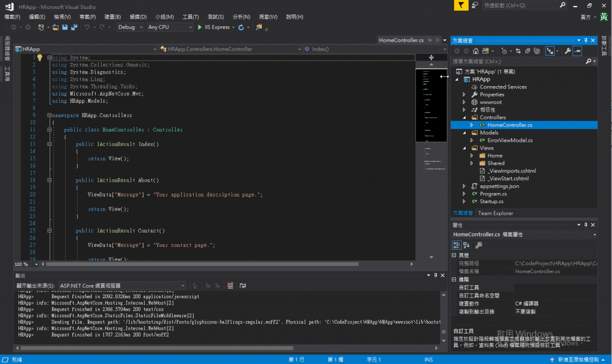This screenshot has width=612, height=364.
Task: Open Properties via the wrench icon in Solution Explorer
Action: click(x=568, y=51)
